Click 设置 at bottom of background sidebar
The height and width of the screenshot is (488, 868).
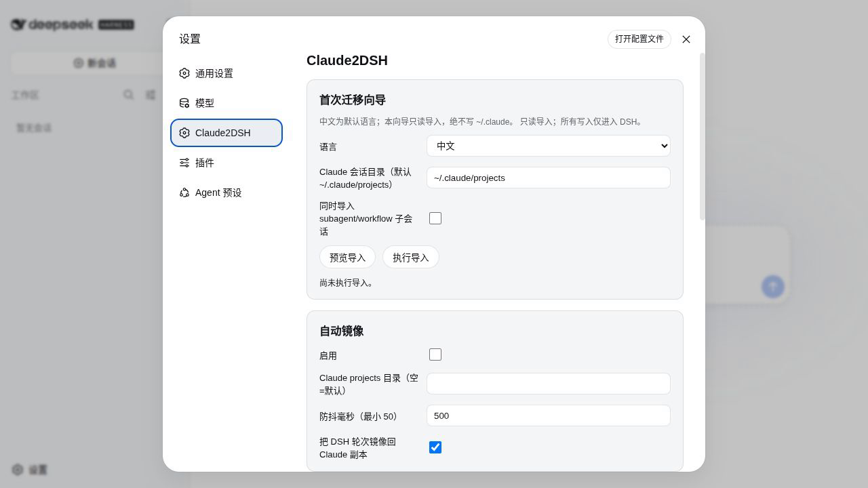click(x=30, y=470)
